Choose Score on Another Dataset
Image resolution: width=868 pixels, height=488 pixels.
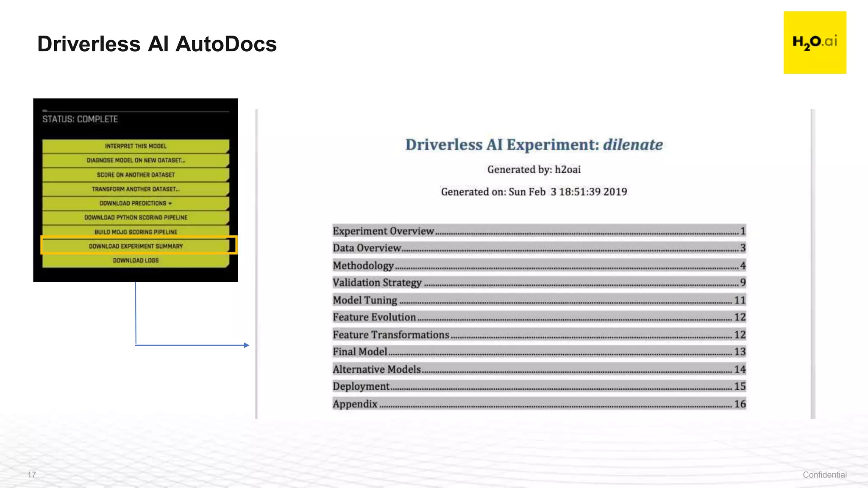tap(136, 175)
